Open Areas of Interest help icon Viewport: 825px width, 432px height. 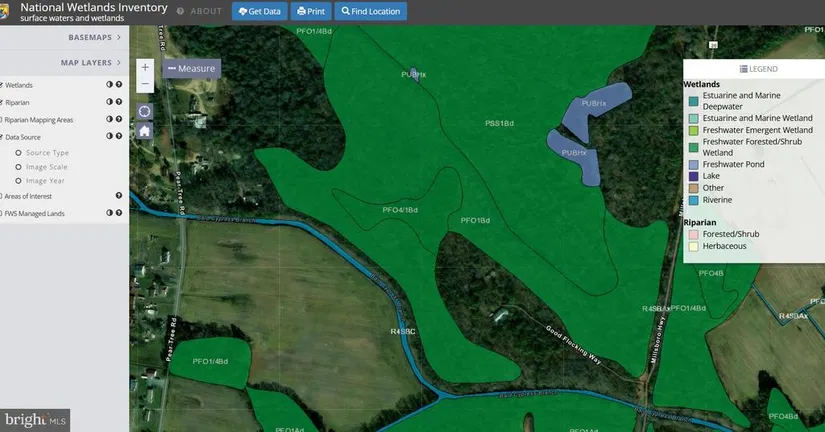point(119,196)
